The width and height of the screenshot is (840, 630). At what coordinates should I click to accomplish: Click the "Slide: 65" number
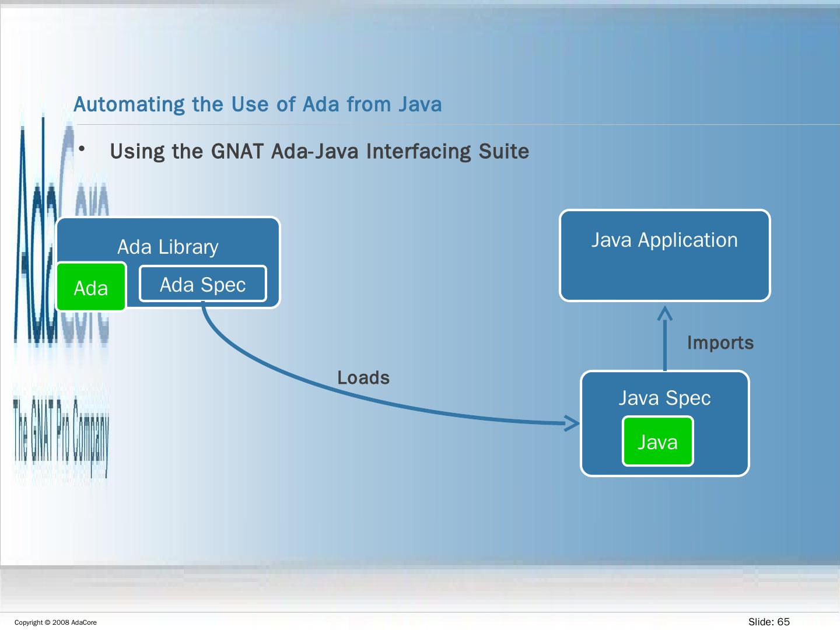[769, 622]
